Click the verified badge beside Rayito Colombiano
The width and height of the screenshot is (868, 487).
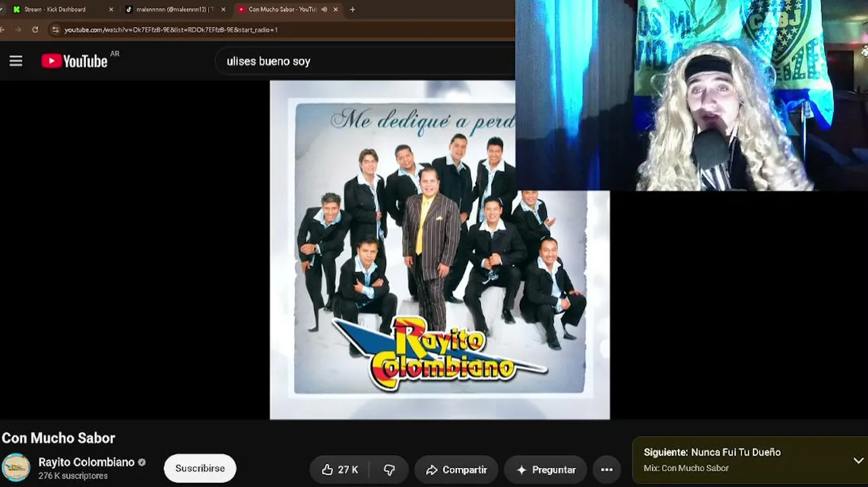pos(142,463)
